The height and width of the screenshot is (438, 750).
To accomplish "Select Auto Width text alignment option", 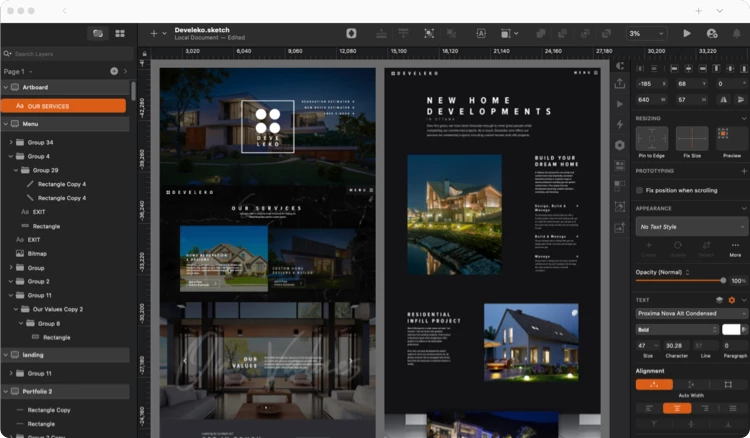I will tap(655, 384).
